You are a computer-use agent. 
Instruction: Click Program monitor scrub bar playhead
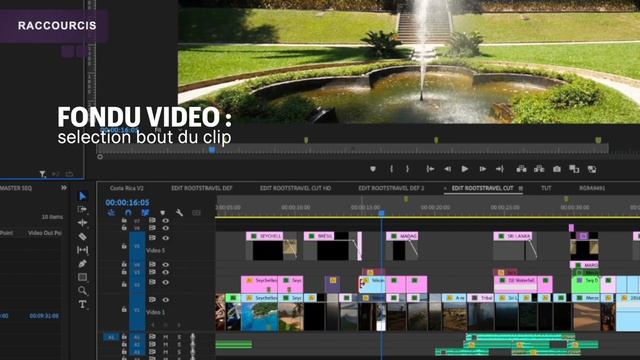212,150
